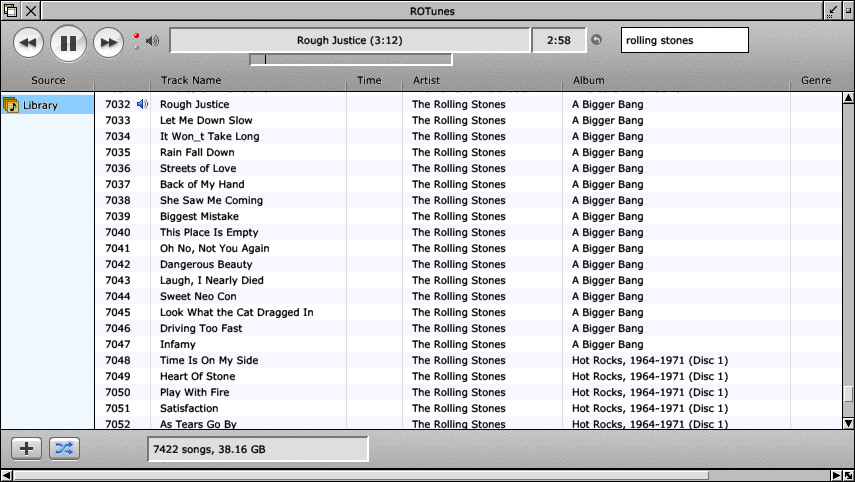Add songs using the plus button
The height and width of the screenshot is (482, 855).
pos(26,449)
